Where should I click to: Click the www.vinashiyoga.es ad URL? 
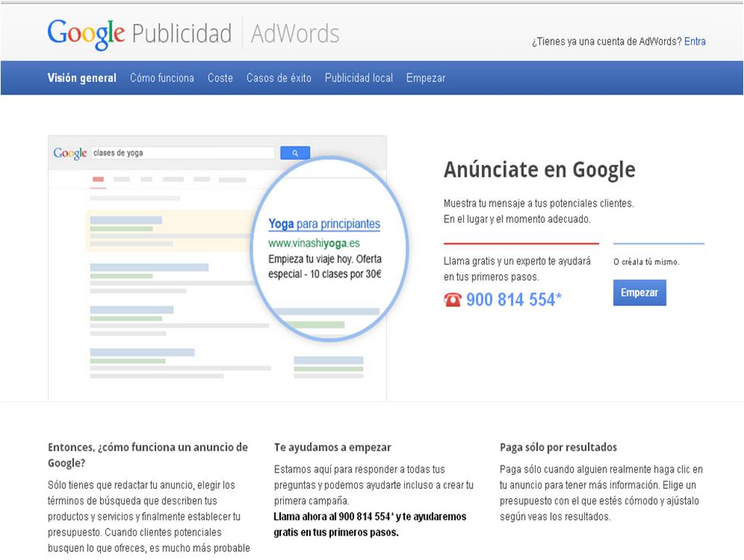(x=314, y=243)
